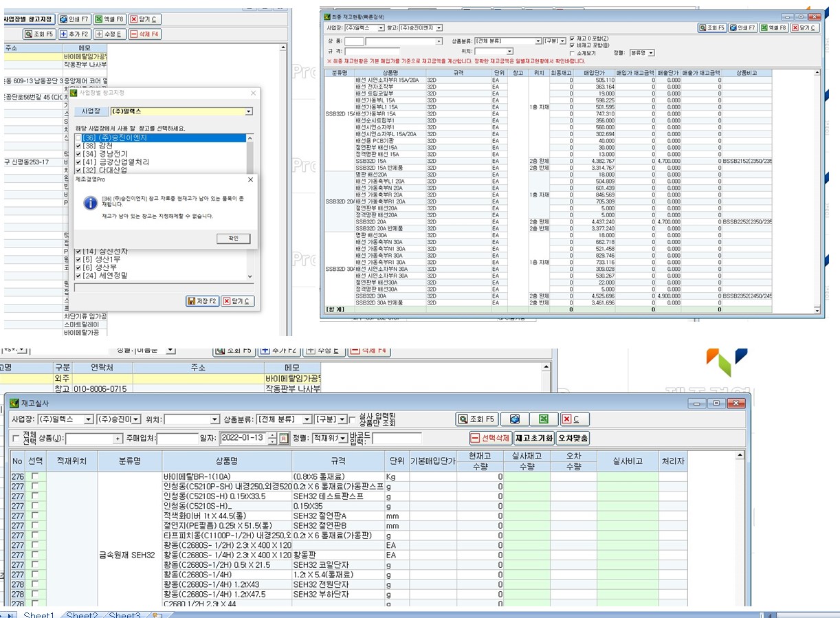
Task: Click 닫기 C in the top-left toolbar
Action: point(146,19)
